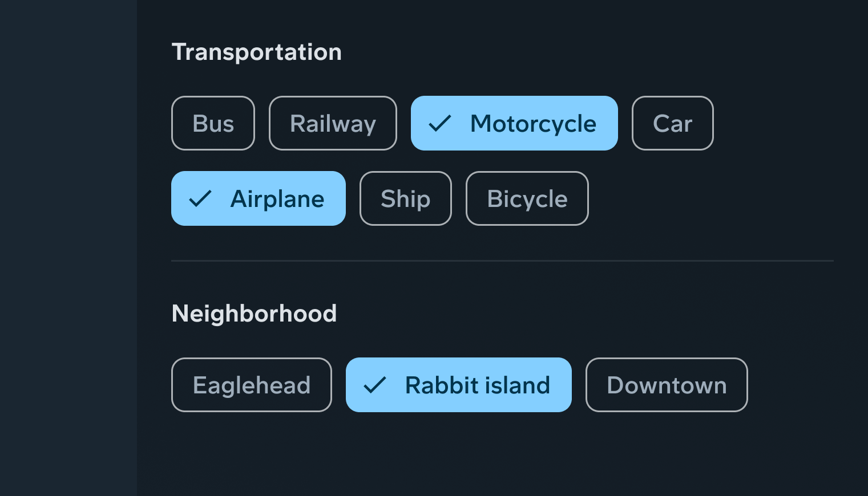
Task: Click the Motorcycle label text
Action: [x=533, y=124]
